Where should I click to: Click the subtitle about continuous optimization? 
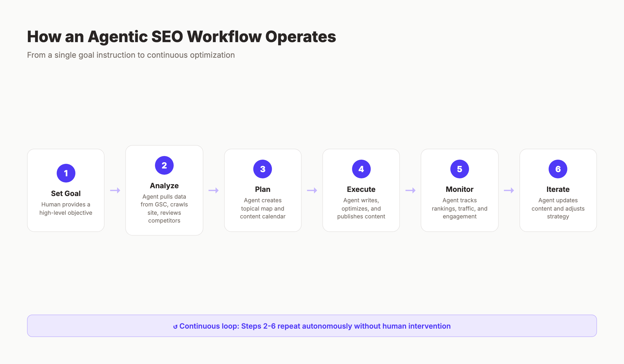click(131, 55)
